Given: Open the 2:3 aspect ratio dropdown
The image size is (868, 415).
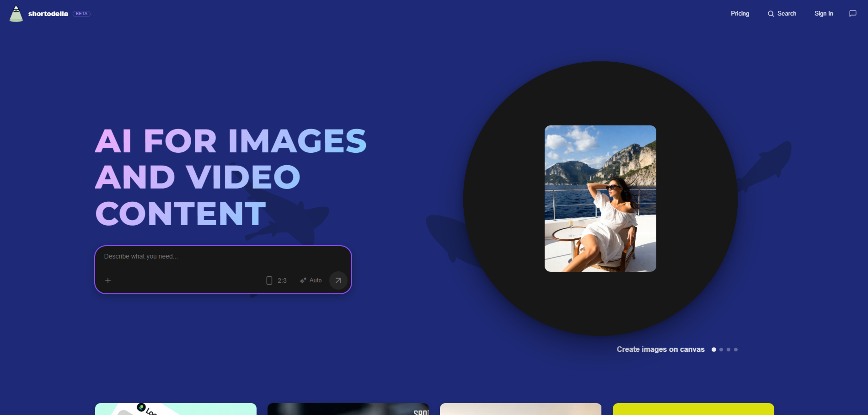Looking at the screenshot, I should [276, 280].
